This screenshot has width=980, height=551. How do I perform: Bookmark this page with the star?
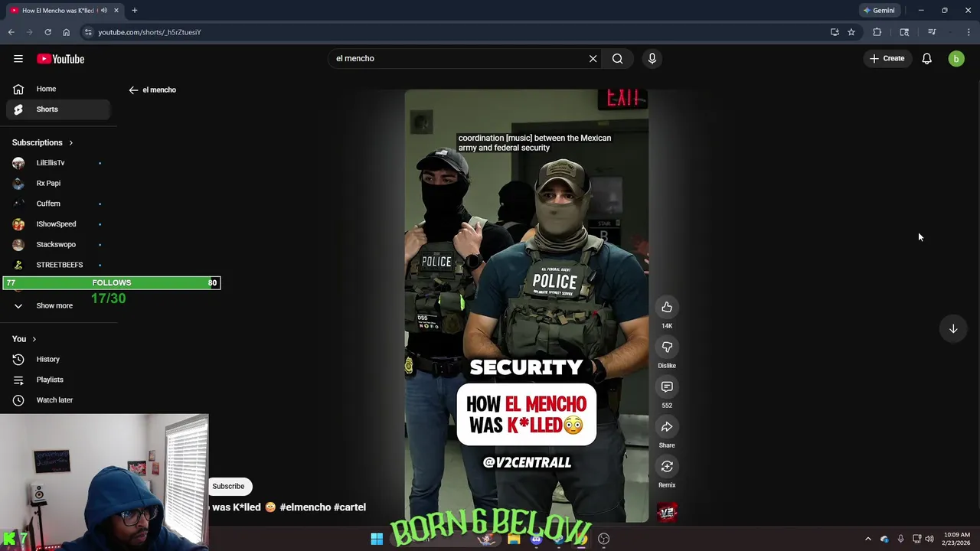click(851, 32)
